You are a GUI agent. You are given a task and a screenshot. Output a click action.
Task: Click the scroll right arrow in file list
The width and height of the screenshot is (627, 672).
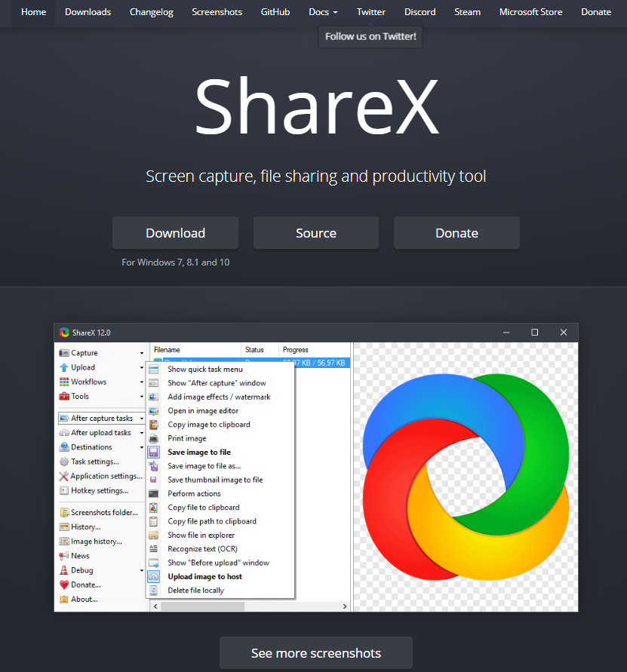coord(345,606)
